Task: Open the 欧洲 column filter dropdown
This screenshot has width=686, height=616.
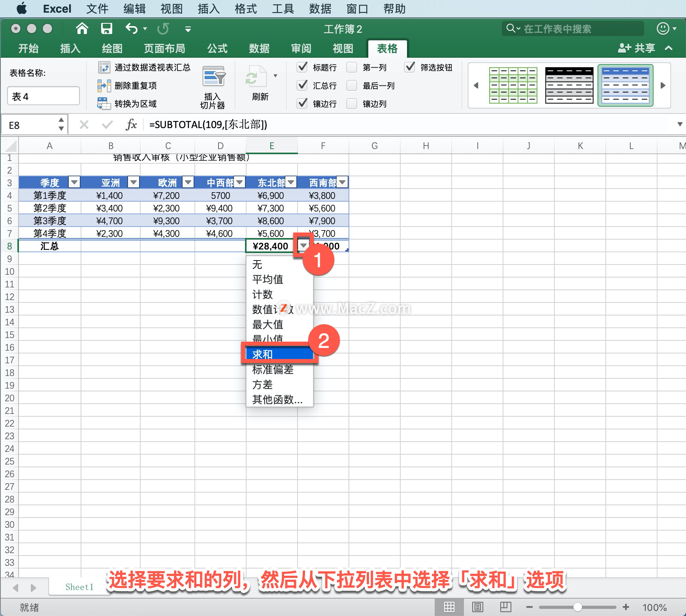Action: click(x=188, y=182)
